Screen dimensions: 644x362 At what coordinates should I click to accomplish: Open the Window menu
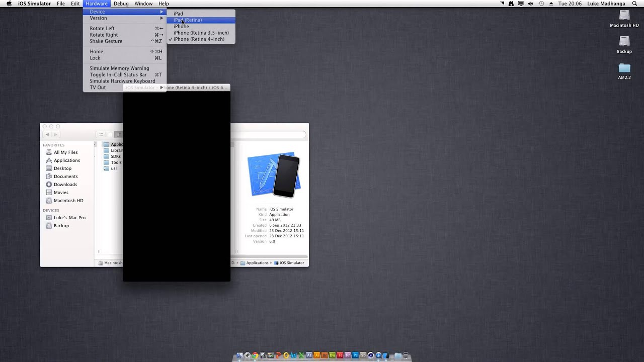click(x=143, y=4)
